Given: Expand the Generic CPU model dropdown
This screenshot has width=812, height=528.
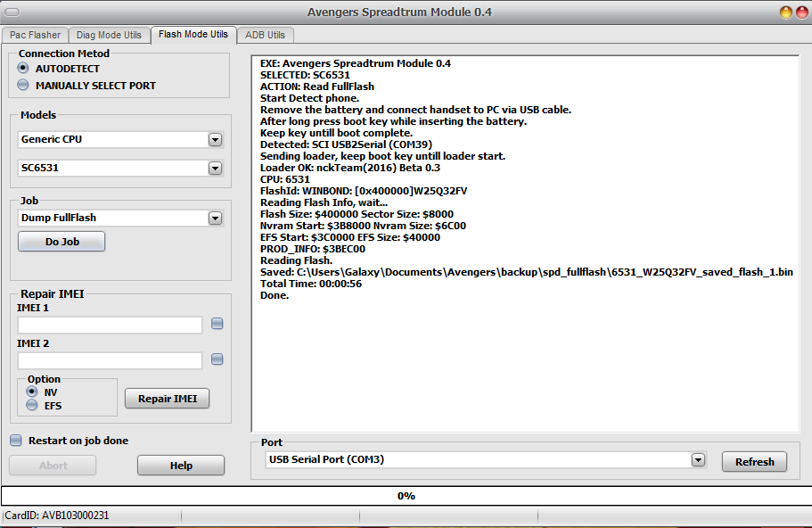Looking at the screenshot, I should (215, 139).
